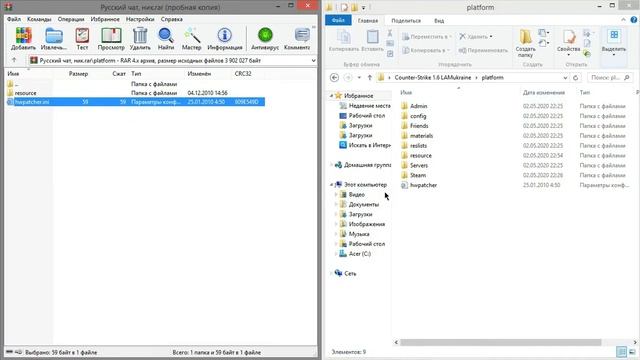
Task: Open the Избранное menu in WinRAR
Action: 105,19
